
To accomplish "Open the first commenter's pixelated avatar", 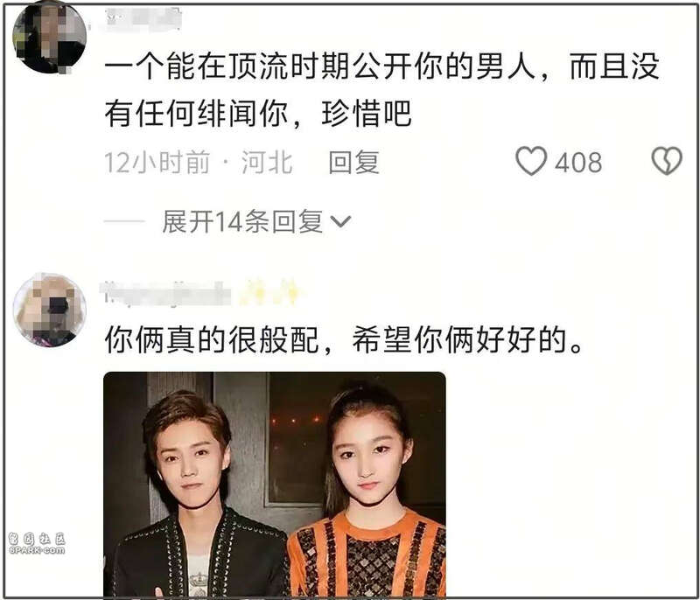I will [50, 38].
